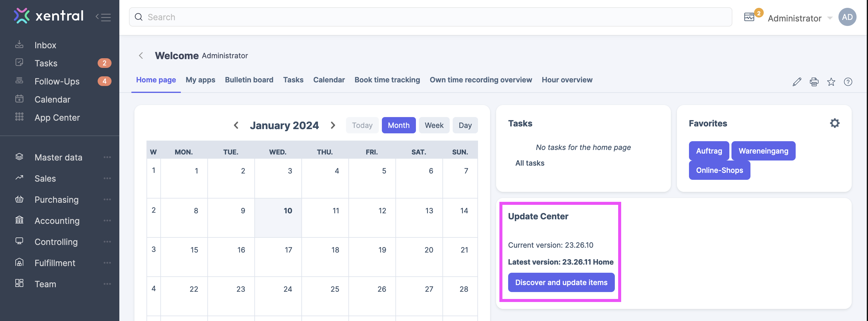This screenshot has width=868, height=321.
Task: Open the Online-Shops favorite
Action: coord(719,170)
